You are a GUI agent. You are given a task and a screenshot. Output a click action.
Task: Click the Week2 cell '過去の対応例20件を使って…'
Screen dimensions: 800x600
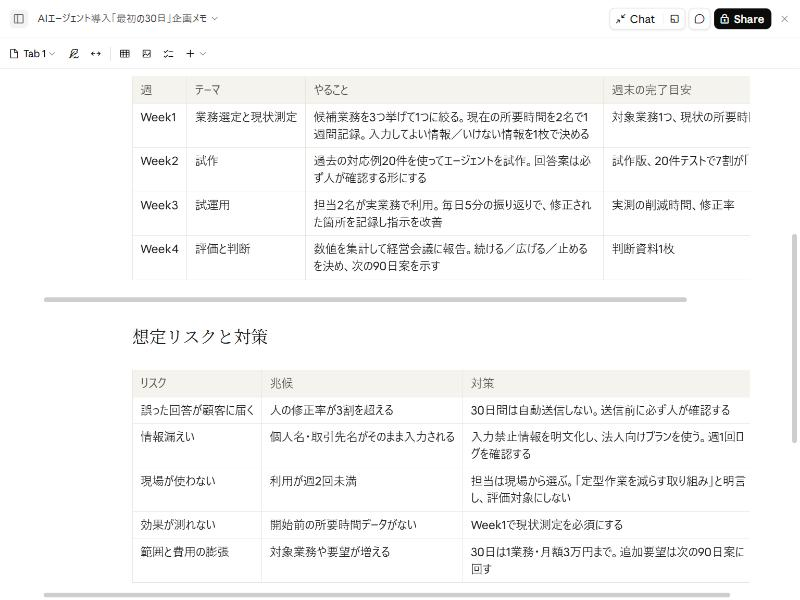point(454,169)
